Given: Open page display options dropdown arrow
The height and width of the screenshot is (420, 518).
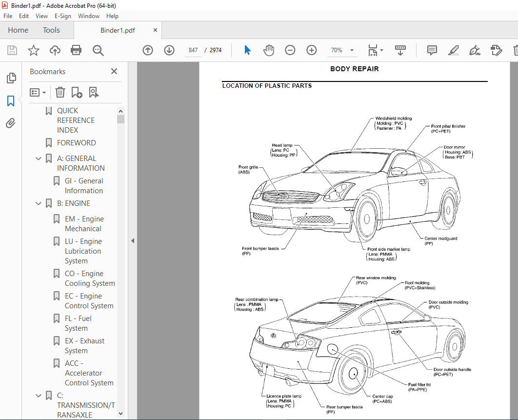Looking at the screenshot, I should [381, 50].
